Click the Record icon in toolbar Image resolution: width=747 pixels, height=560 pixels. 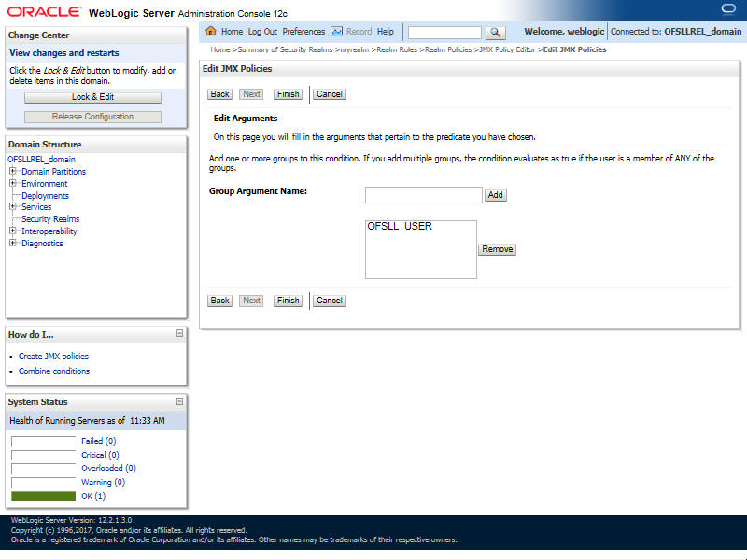coord(336,32)
